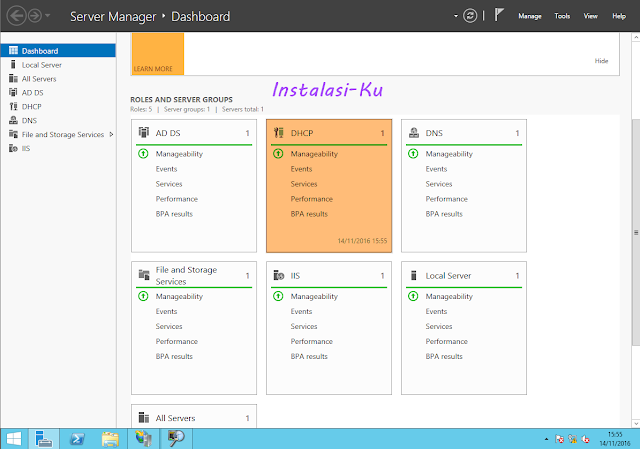Select IIS in the sidebar
Image resolution: width=640 pixels, height=449 pixels.
coord(58,148)
